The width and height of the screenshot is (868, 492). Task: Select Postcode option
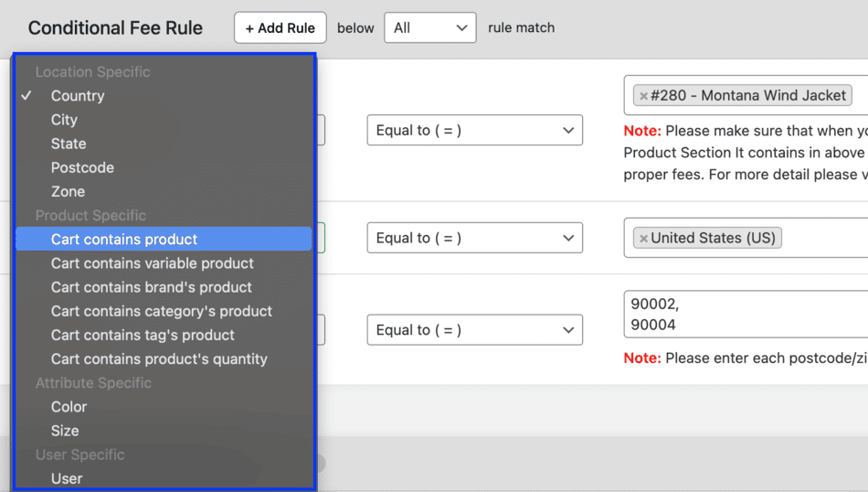[164, 167]
